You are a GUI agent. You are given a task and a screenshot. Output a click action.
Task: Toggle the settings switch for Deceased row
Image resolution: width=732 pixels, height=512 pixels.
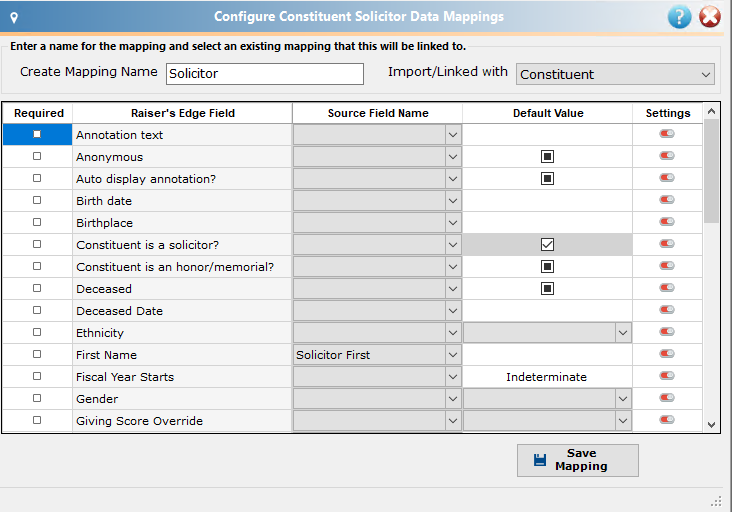(x=667, y=288)
